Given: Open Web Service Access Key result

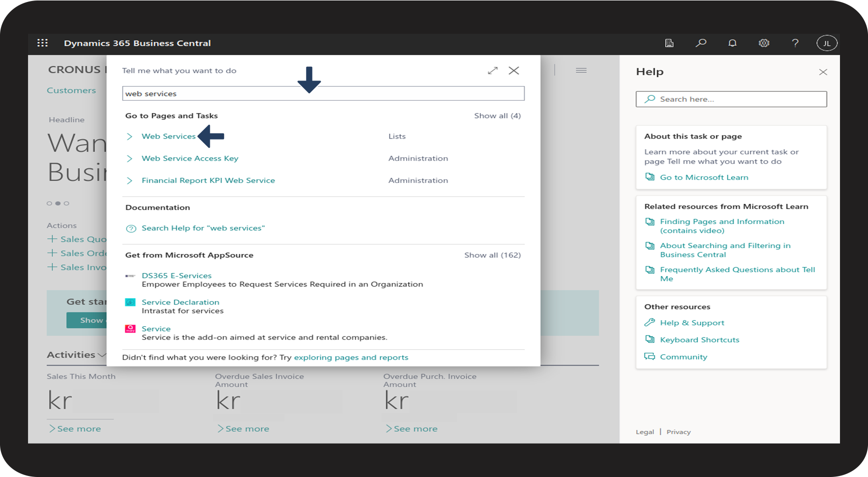Looking at the screenshot, I should pos(190,158).
